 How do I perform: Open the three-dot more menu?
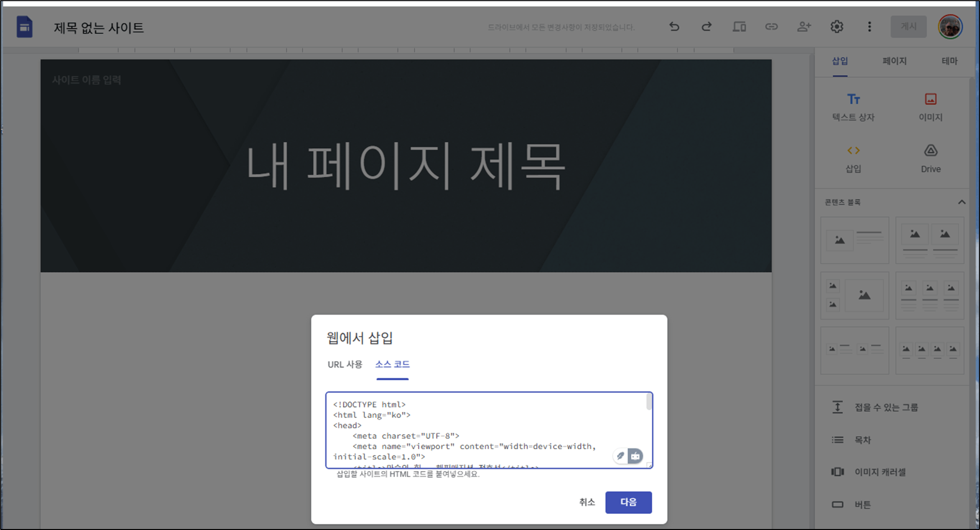point(869,27)
